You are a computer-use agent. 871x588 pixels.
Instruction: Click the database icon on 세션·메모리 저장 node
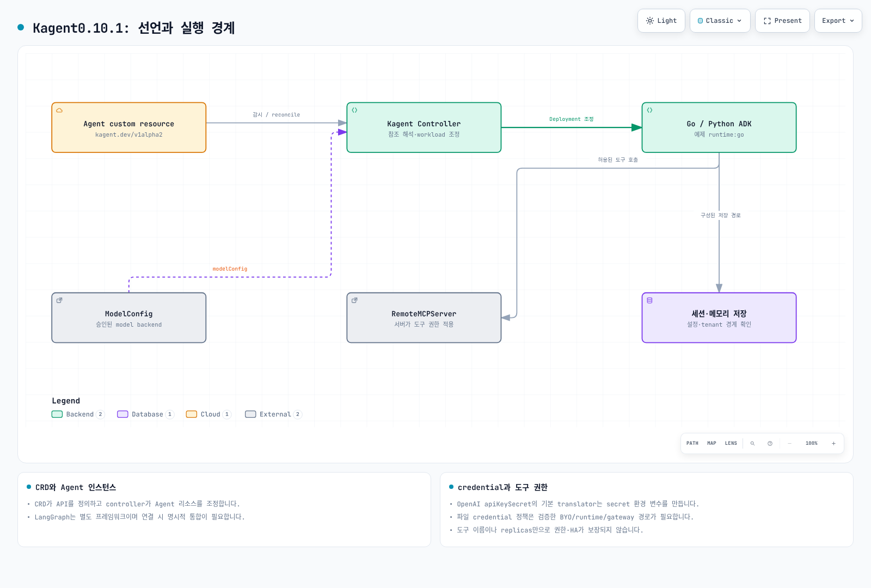coord(649,300)
